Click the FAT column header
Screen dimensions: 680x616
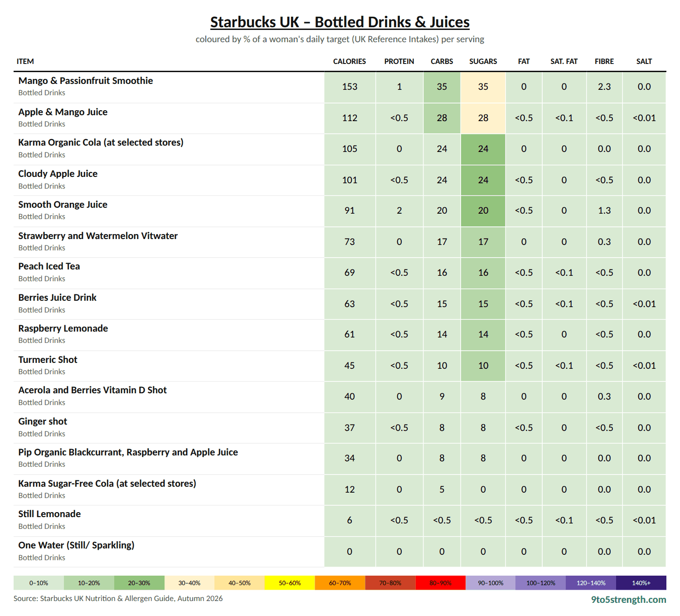pyautogui.click(x=524, y=61)
